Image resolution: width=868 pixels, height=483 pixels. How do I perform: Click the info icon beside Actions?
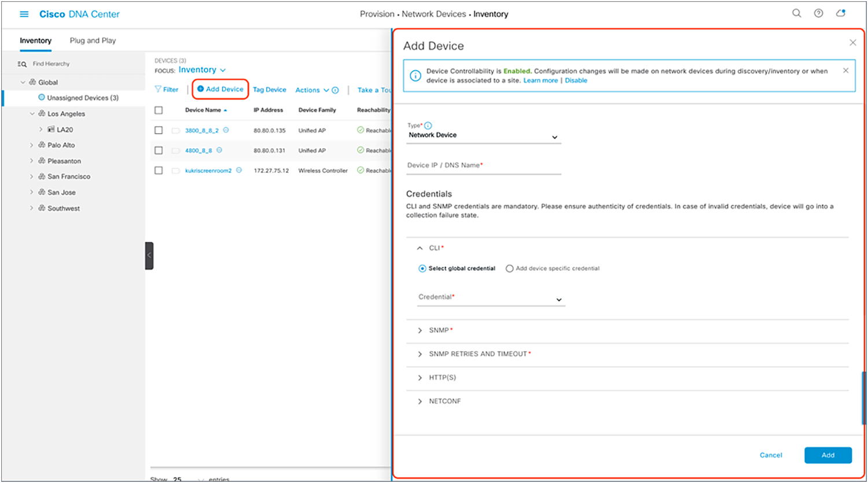[335, 90]
